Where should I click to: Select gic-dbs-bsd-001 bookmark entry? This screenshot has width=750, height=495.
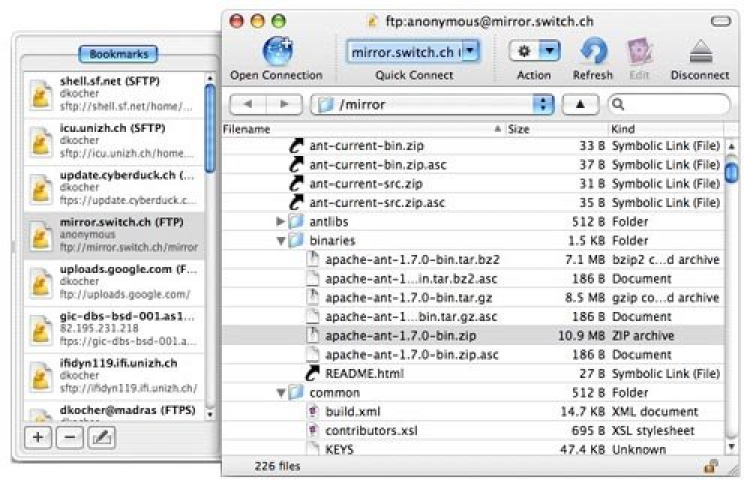pos(114,329)
